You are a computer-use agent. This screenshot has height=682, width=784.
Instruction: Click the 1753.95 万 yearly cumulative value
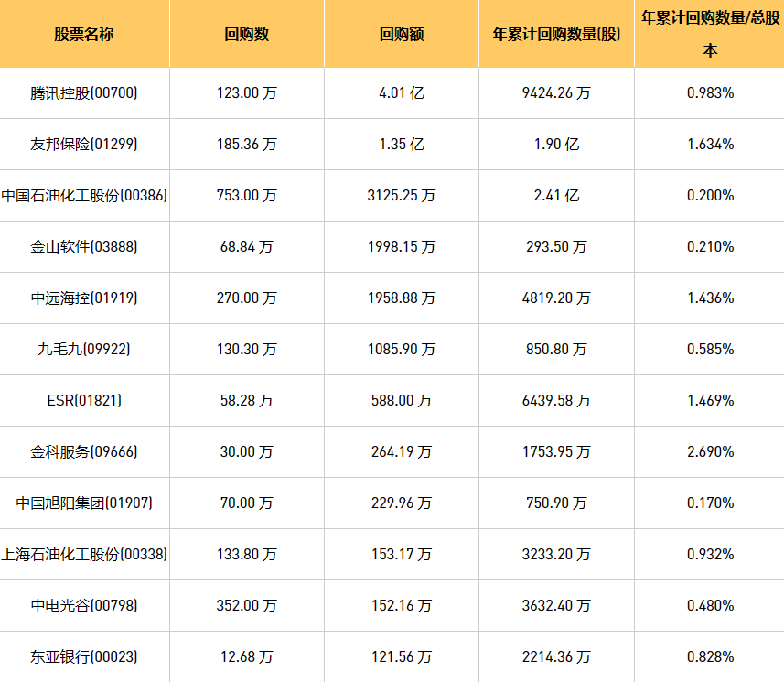point(556,452)
